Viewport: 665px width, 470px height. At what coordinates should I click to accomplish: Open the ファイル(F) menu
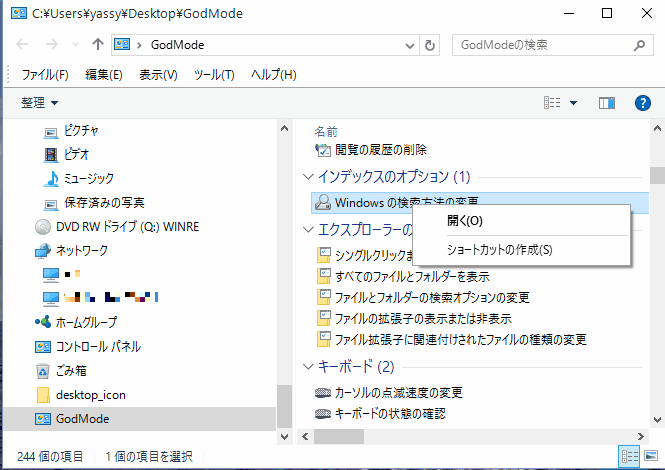45,75
